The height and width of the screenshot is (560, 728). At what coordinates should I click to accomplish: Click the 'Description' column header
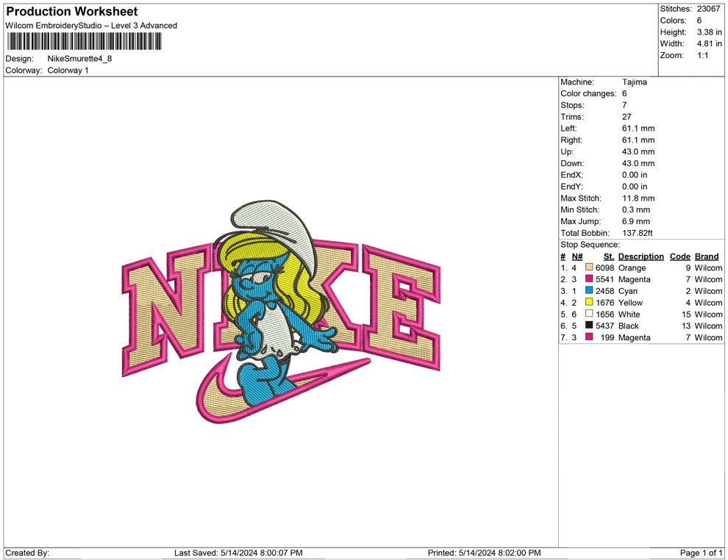[x=640, y=256]
